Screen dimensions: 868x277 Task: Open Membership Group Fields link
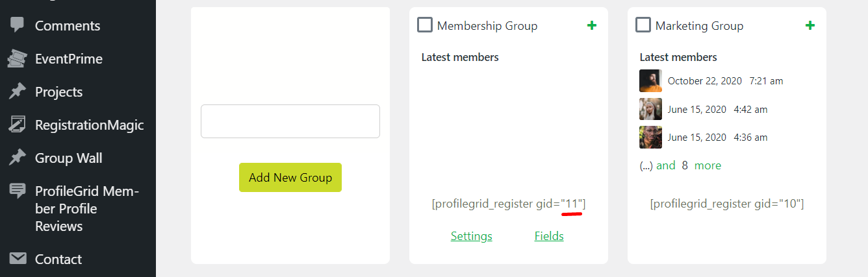[x=549, y=236]
